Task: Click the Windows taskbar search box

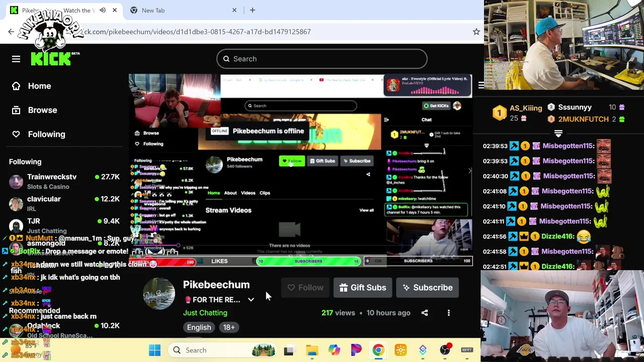Action: (x=221, y=350)
